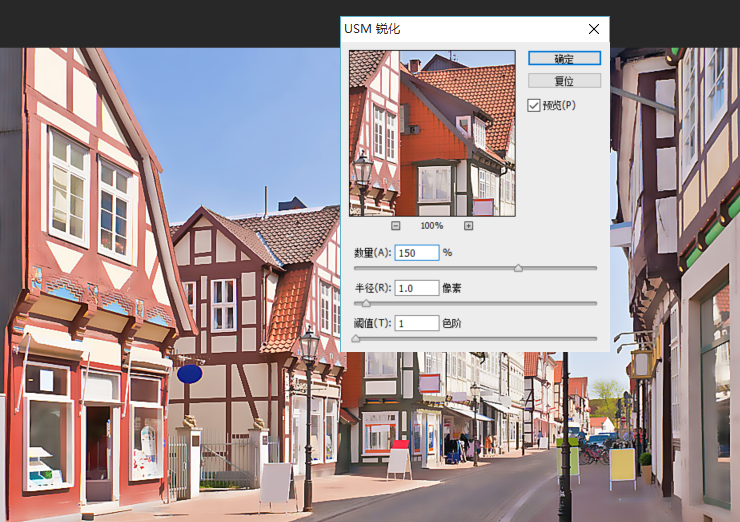Zoom in the preview with plus icon

click(x=468, y=226)
